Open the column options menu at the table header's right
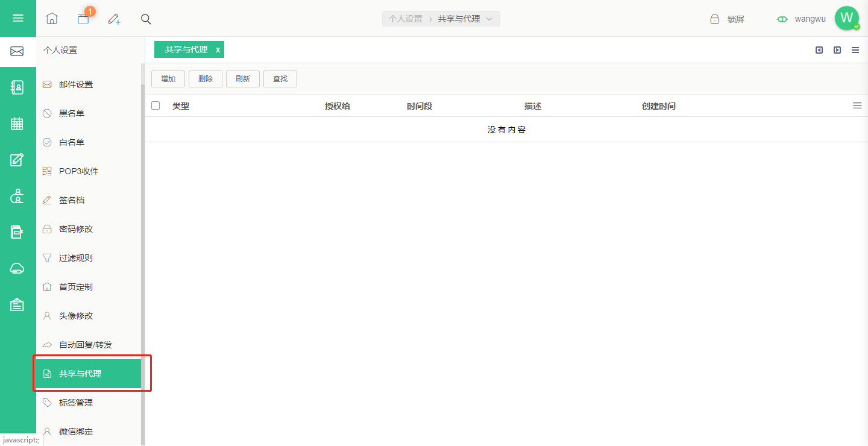 click(x=857, y=105)
